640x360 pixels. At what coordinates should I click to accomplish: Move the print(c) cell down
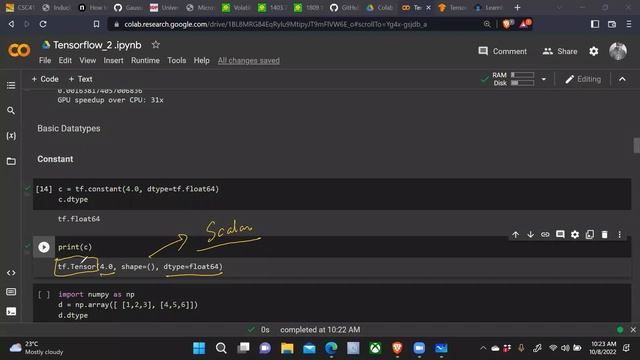coord(530,234)
